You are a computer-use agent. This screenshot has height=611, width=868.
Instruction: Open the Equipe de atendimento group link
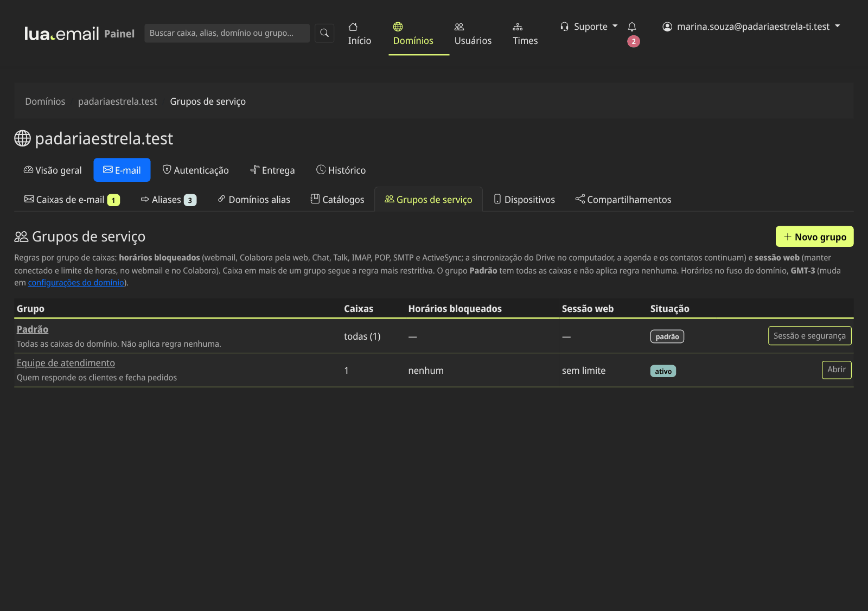[x=66, y=363]
